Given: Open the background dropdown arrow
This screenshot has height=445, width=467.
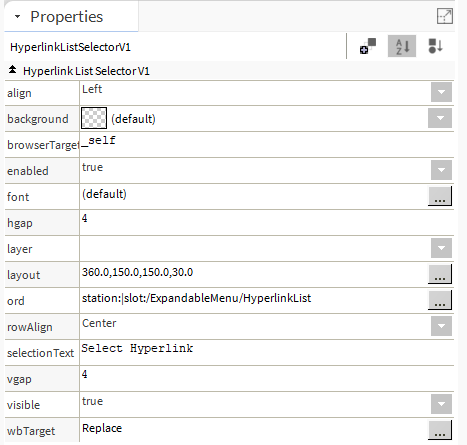Looking at the screenshot, I should 440,118.
